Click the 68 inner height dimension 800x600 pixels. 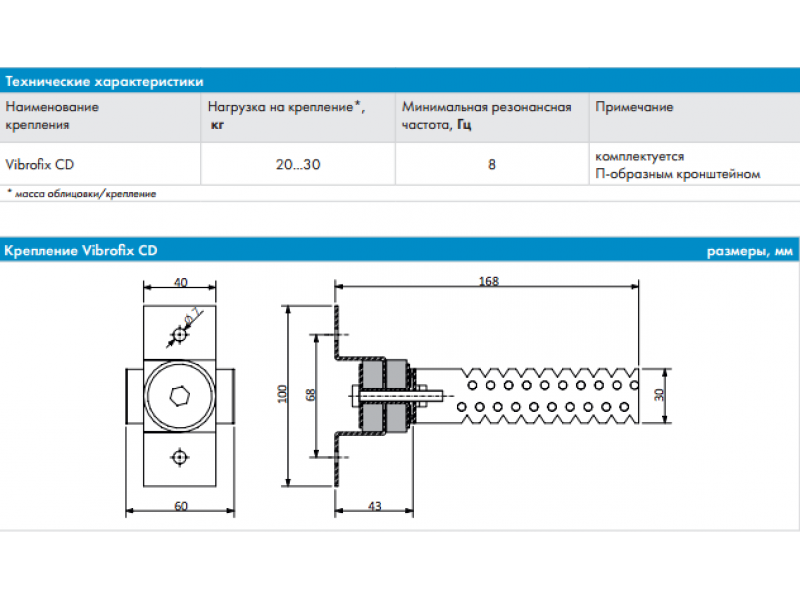311,394
